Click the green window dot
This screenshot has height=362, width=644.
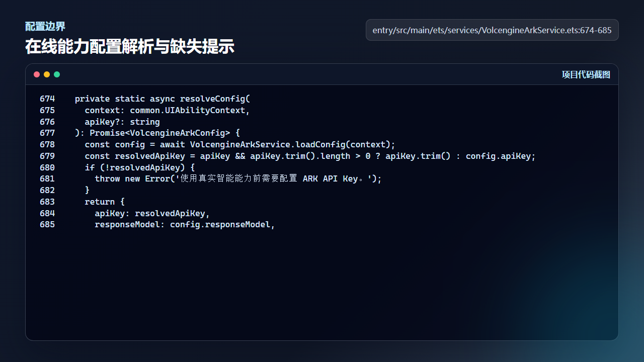pyautogui.click(x=57, y=74)
